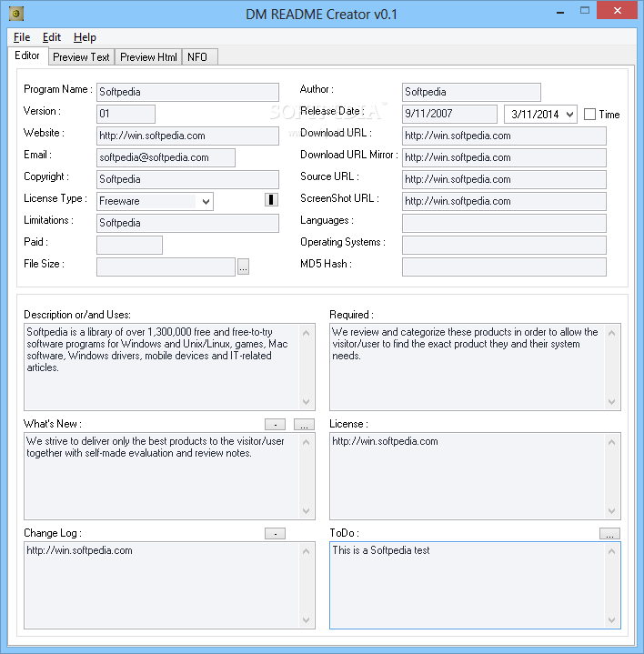Click the Source URL field
Image resolution: width=644 pixels, height=654 pixels.
[x=504, y=179]
